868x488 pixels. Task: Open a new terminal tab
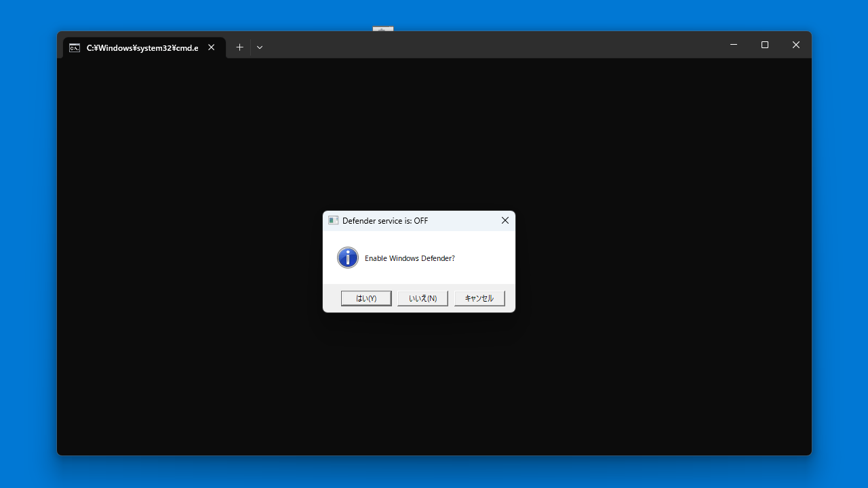coord(239,47)
